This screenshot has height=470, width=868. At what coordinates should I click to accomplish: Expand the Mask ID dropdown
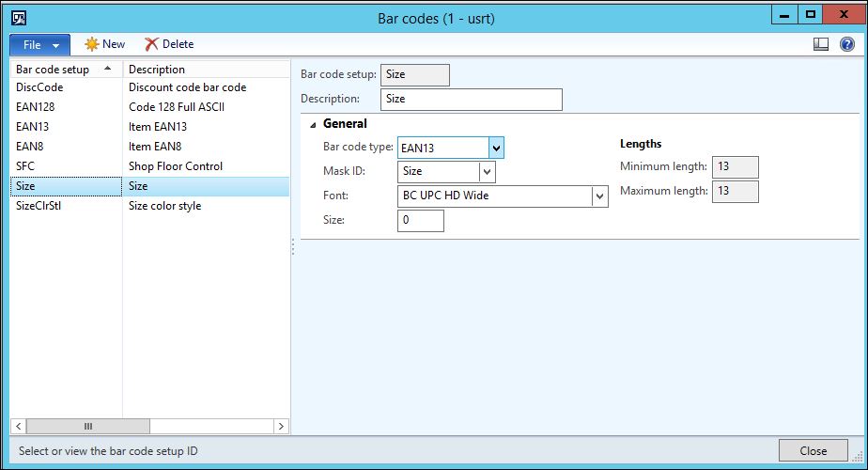(x=487, y=172)
